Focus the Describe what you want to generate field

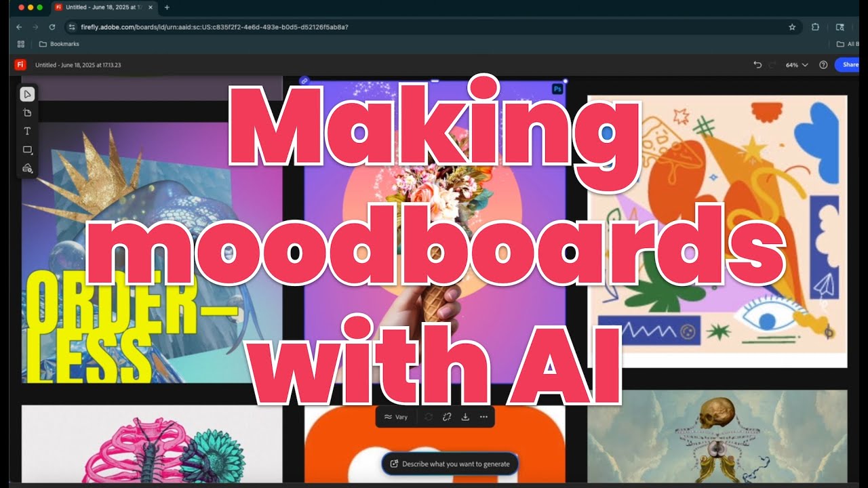pyautogui.click(x=450, y=464)
